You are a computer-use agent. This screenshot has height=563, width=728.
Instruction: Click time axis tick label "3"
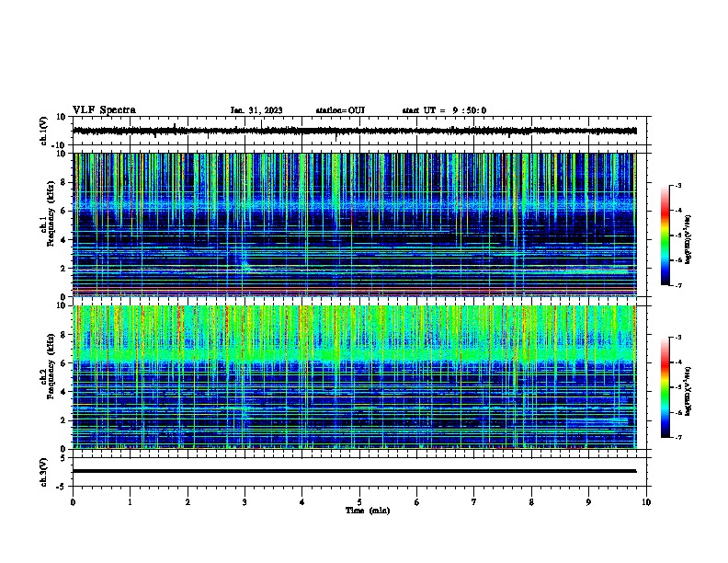245,502
